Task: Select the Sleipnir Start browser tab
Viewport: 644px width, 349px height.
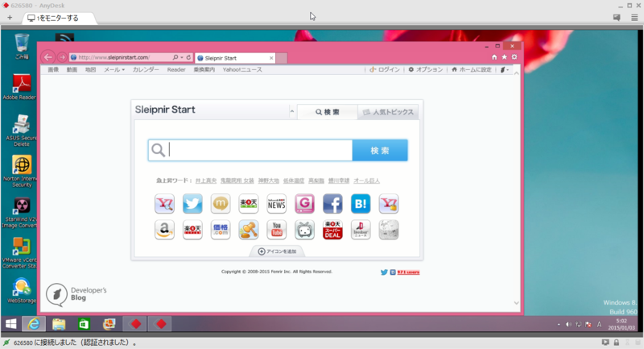Action: 235,58
